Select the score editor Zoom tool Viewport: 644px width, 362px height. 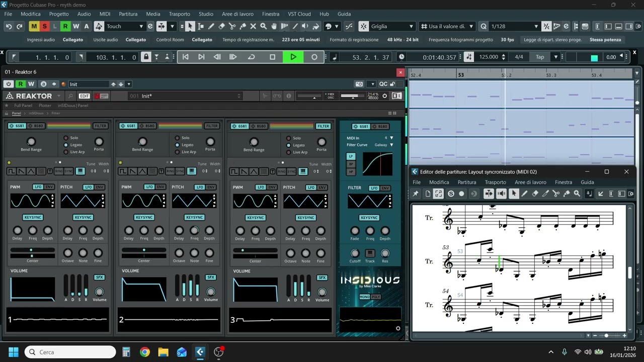coord(577,194)
